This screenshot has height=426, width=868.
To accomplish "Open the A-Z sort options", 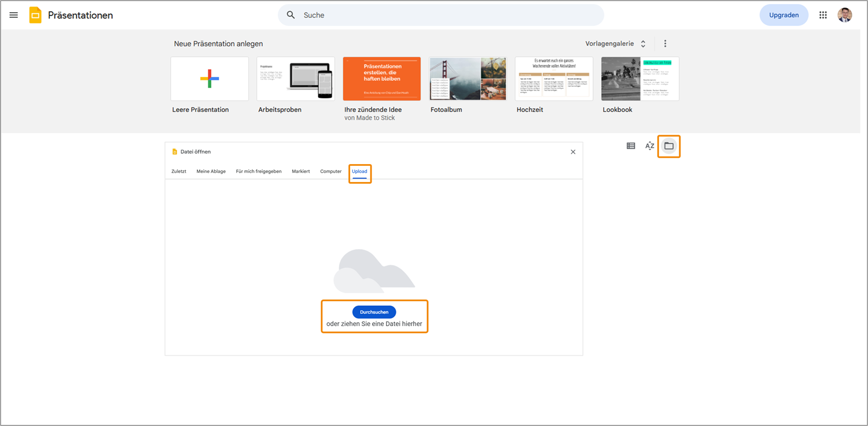I will 649,146.
